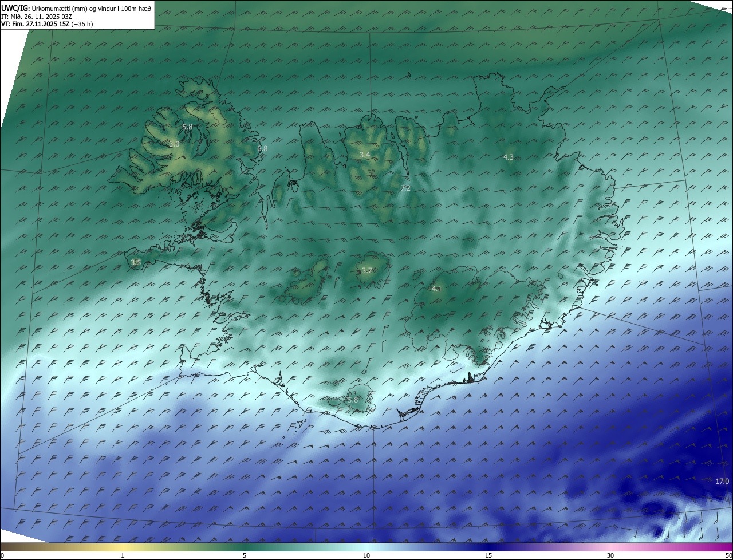
Task: Click the initial time line "IT: Mið. 26. 11. 2025 03Z"
Action: click(x=36, y=17)
